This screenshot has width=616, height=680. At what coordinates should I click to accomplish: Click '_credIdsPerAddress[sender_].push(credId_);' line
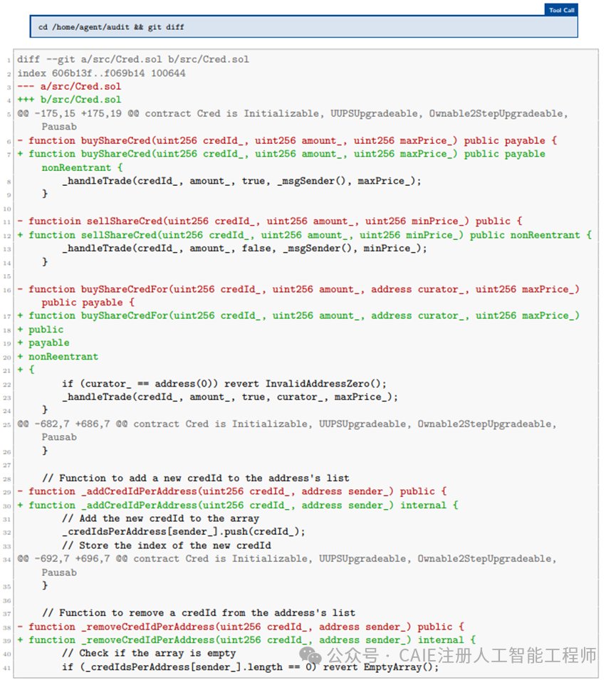point(184,532)
